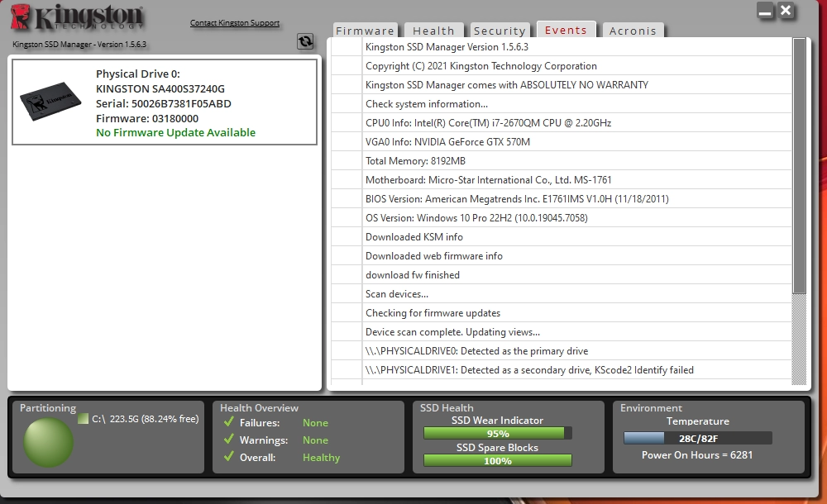The width and height of the screenshot is (827, 504).
Task: Select the PHYSICALDRIVE1 Identify failed row
Action: (562, 369)
